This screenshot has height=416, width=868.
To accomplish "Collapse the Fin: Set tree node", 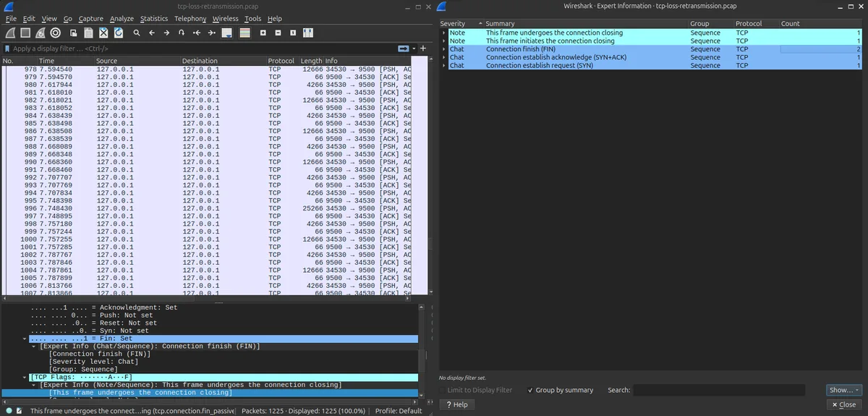I will coord(26,339).
